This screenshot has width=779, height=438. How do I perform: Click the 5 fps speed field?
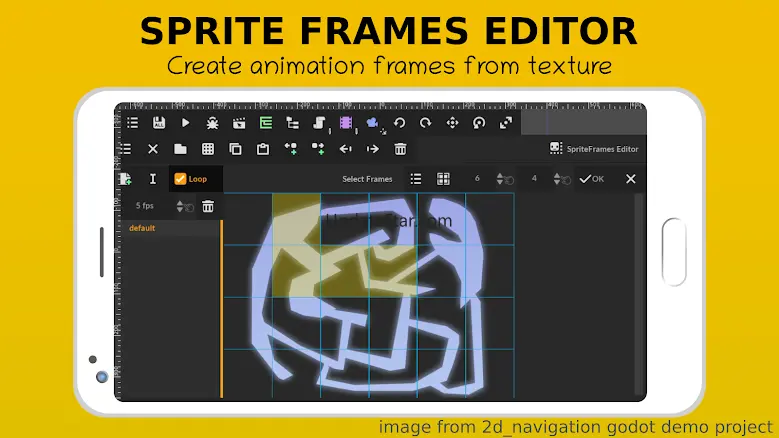coord(145,206)
